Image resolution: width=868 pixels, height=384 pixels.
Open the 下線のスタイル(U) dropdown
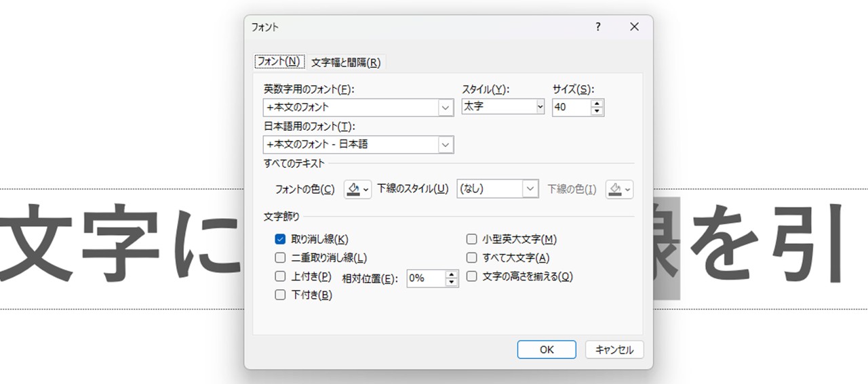pyautogui.click(x=498, y=189)
